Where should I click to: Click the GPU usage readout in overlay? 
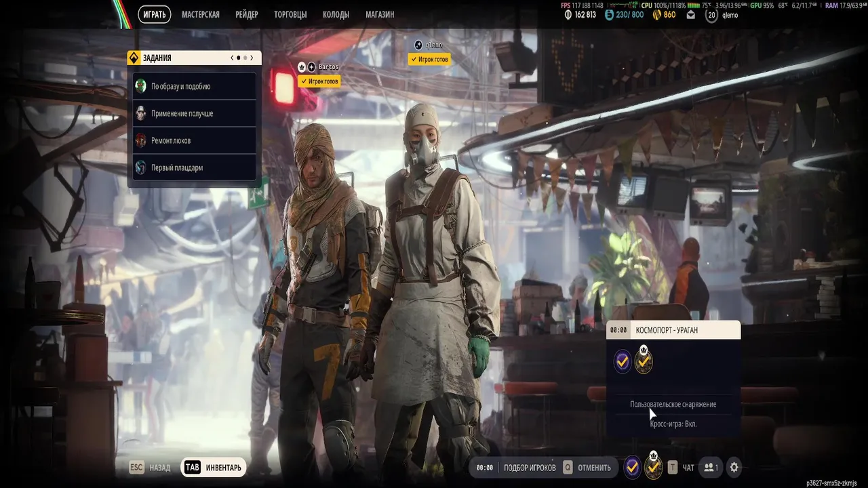click(x=762, y=5)
